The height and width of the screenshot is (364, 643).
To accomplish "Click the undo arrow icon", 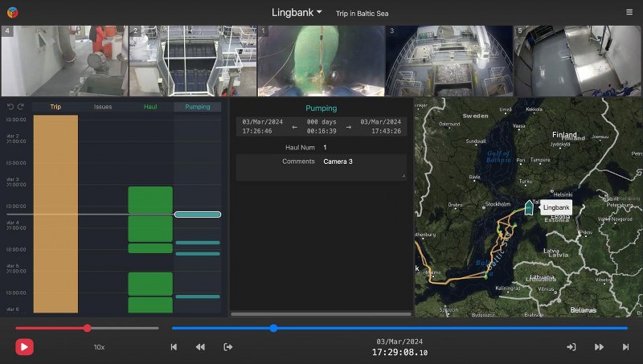I will [x=10, y=107].
